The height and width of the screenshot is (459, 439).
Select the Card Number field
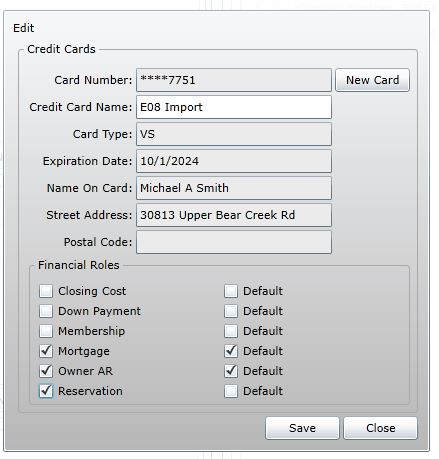234,80
